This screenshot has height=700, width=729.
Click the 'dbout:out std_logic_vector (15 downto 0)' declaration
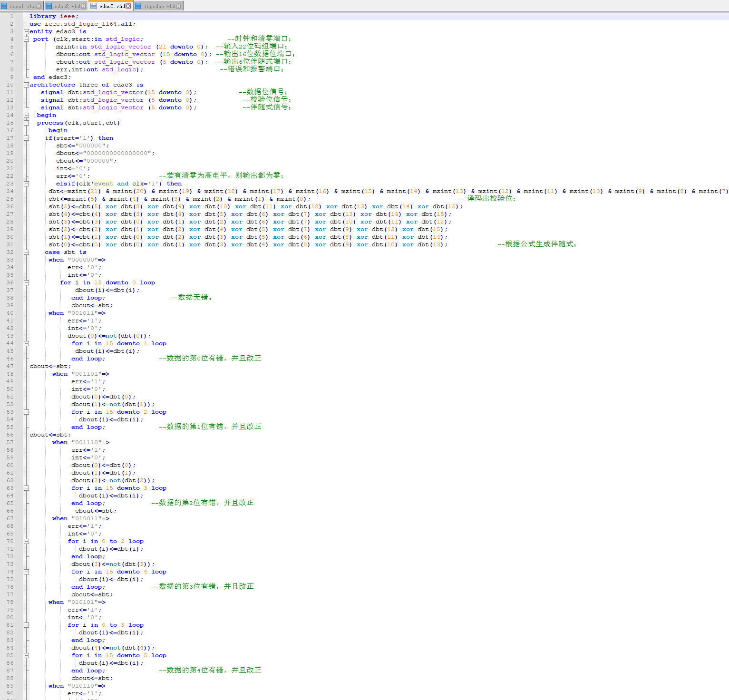[134, 54]
